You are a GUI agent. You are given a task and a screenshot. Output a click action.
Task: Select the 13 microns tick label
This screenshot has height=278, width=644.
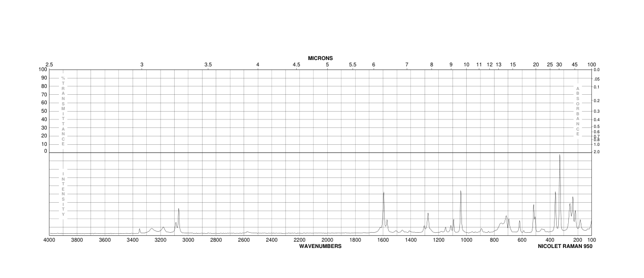(x=499, y=64)
